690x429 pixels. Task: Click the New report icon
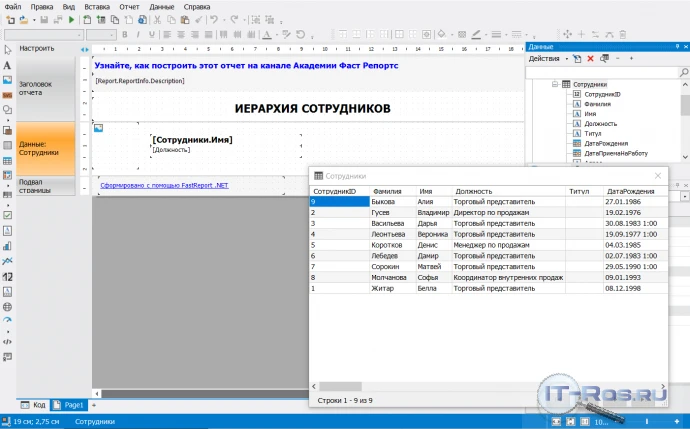(x=10, y=20)
